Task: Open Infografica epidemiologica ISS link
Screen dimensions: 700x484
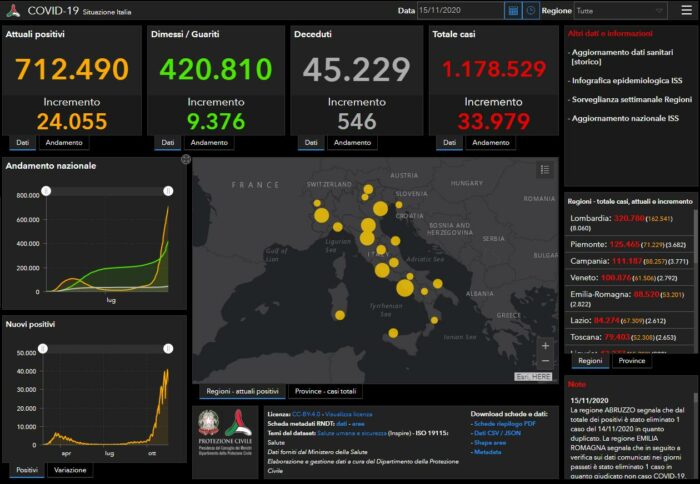Action: click(x=625, y=81)
